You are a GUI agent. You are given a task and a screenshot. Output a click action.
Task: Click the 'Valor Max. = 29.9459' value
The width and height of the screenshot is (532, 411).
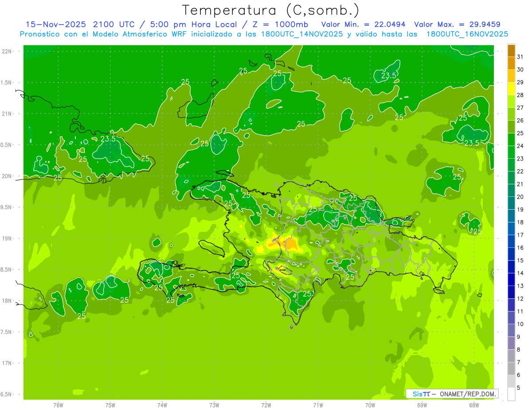pos(458,24)
